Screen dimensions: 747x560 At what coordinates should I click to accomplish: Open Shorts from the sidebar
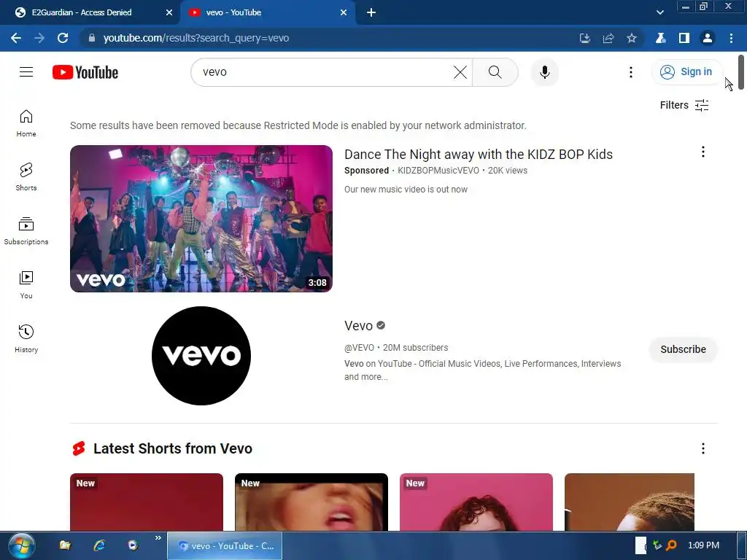26,177
